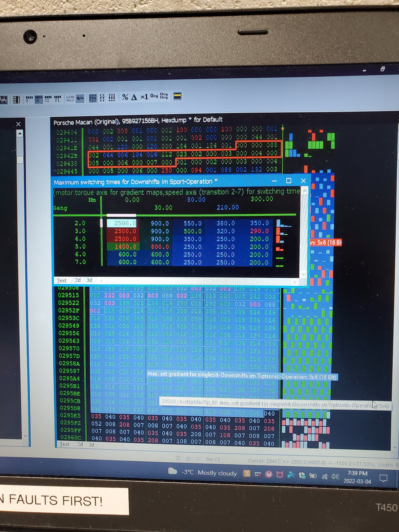Select the 380.0 cell in Gang 2.0 row
399x532 pixels.
tap(226, 223)
